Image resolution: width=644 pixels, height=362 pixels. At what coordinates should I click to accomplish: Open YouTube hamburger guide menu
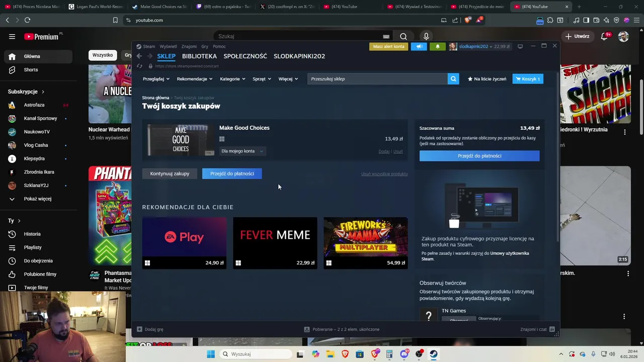(12, 36)
